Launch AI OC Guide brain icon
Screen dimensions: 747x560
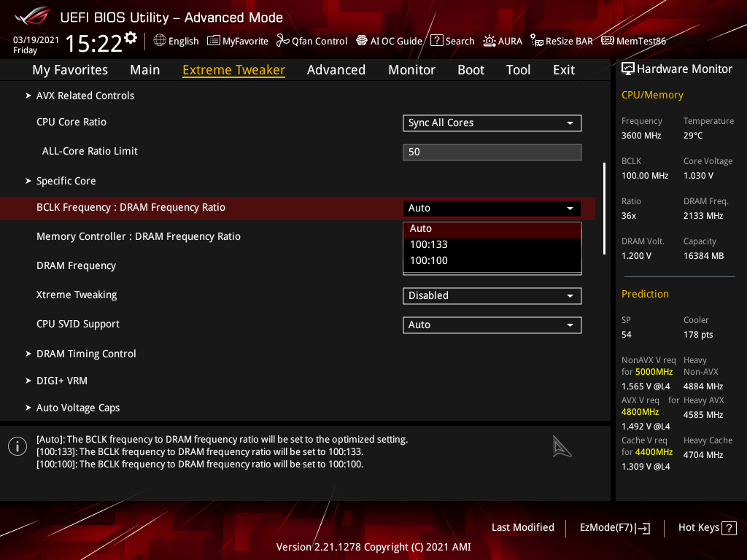click(362, 41)
